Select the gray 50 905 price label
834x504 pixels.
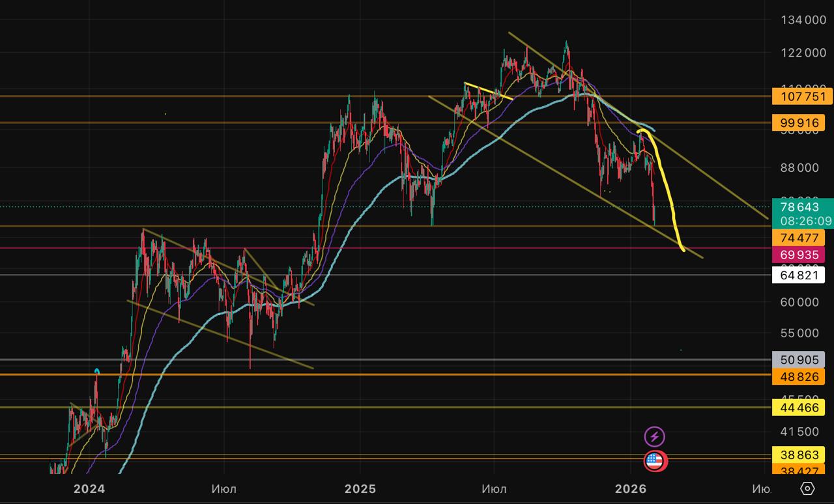pos(798,359)
